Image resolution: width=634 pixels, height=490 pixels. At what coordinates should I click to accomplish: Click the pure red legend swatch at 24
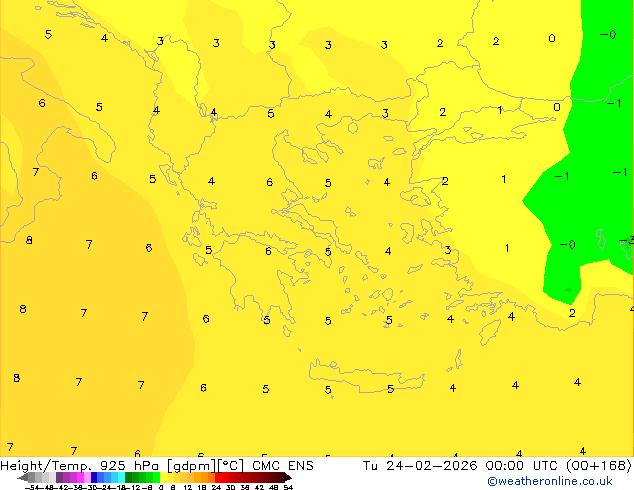[218, 477]
